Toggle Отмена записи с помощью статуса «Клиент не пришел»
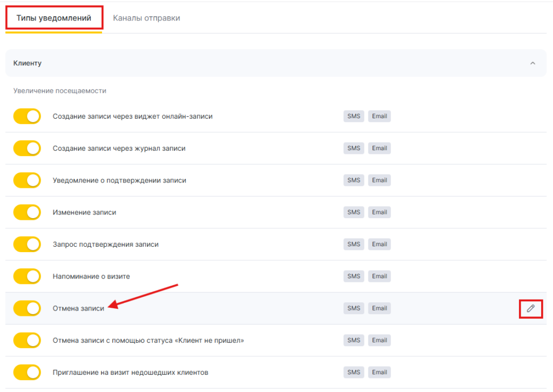 [x=27, y=341]
